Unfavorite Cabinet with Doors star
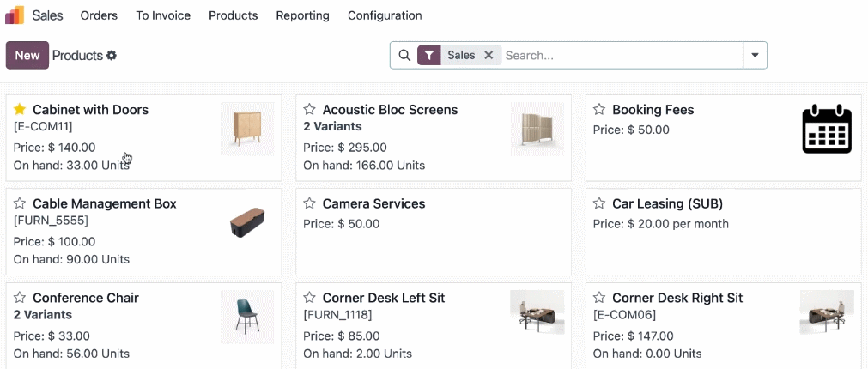The height and width of the screenshot is (369, 868). coord(20,110)
